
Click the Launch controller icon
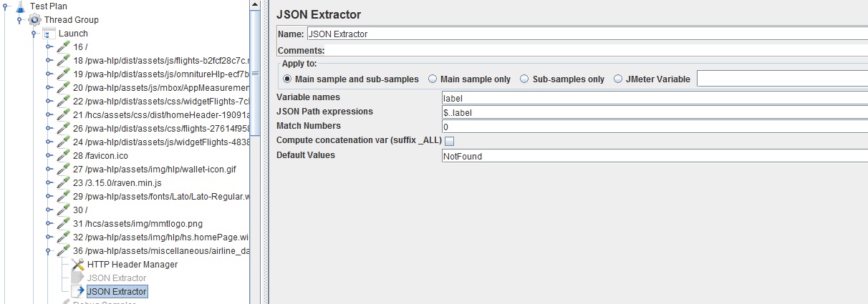click(49, 34)
